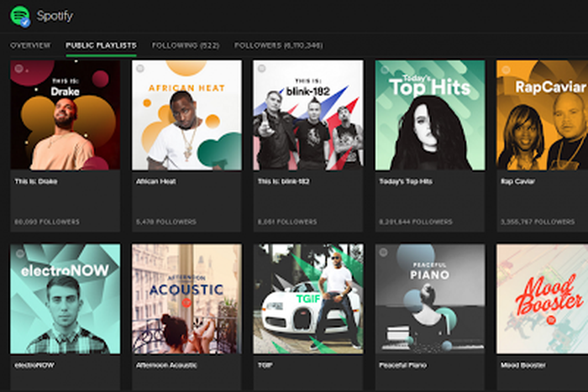The height and width of the screenshot is (392, 588).
Task: Click the This Is: Drake title link
Action: coord(36,181)
